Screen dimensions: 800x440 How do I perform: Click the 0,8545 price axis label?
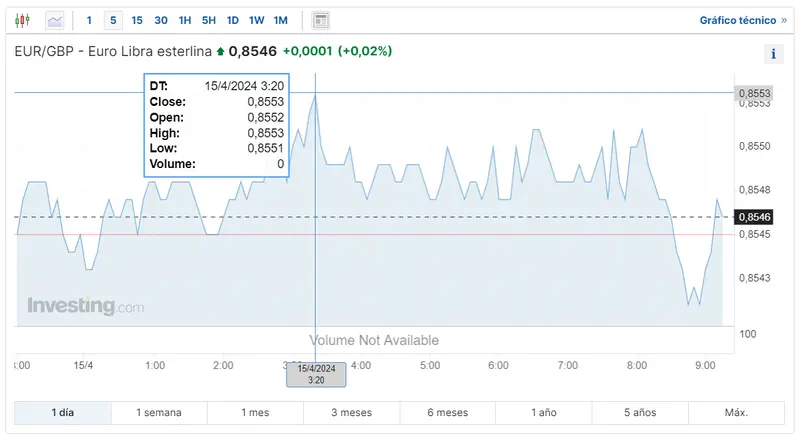tap(755, 234)
